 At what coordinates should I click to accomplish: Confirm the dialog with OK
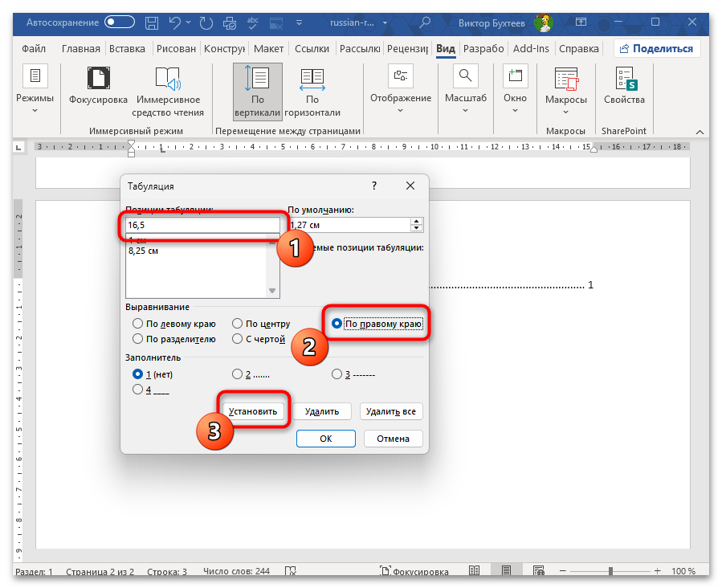coord(325,439)
